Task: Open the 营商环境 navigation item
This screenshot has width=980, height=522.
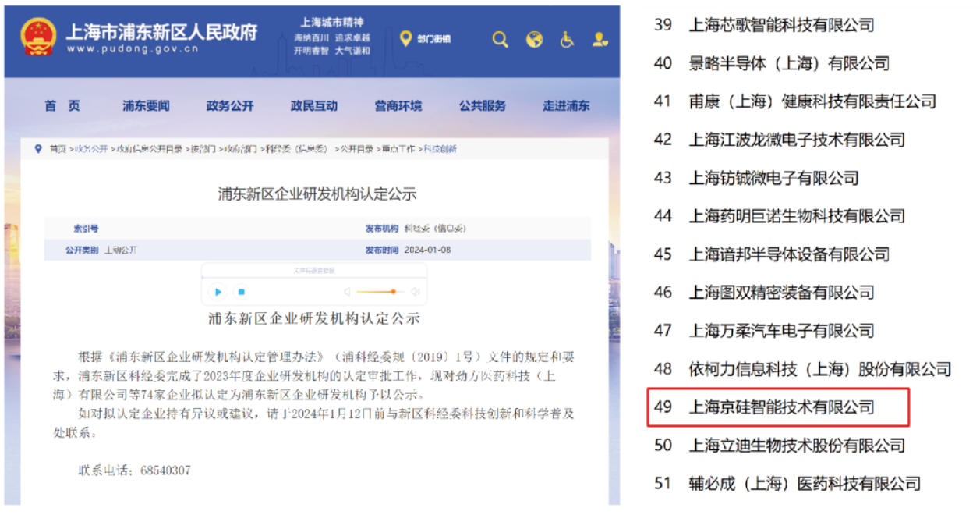Action: [398, 105]
